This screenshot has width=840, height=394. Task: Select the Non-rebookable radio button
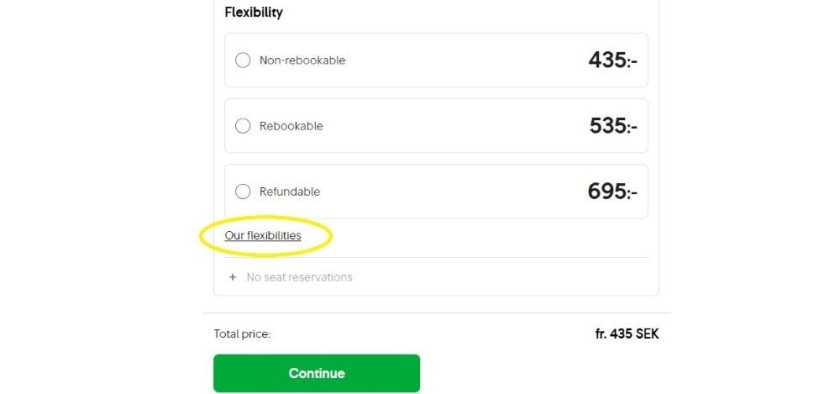click(x=243, y=60)
